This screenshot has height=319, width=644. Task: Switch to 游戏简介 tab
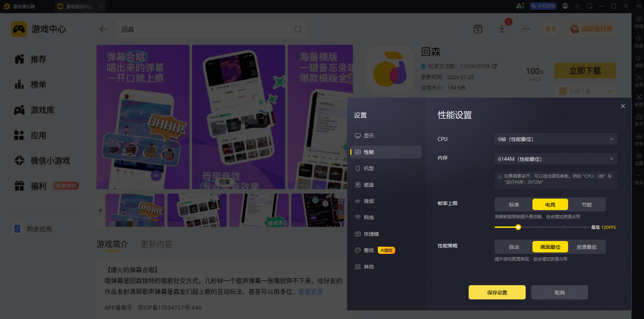[x=112, y=244]
